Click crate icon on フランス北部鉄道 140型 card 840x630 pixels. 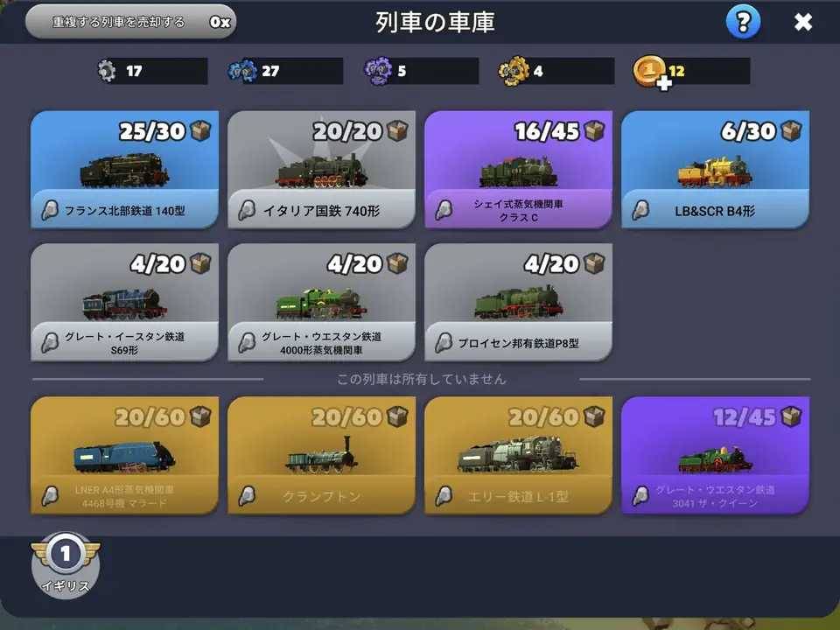click(200, 130)
